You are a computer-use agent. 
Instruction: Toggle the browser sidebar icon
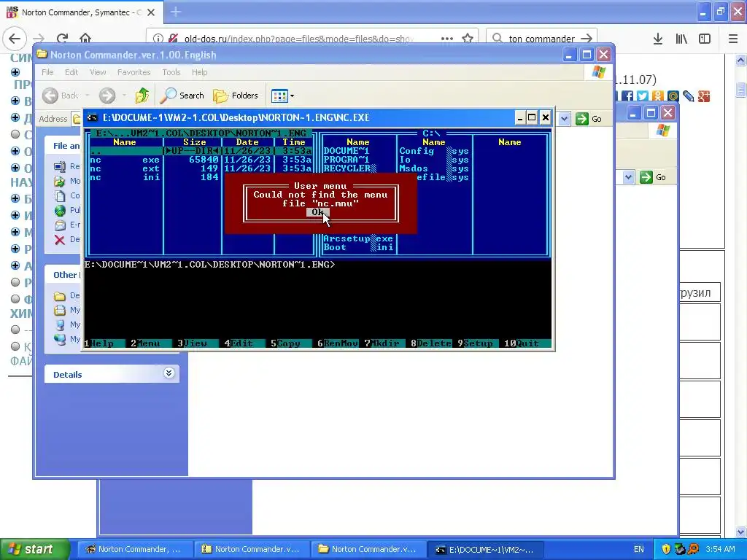(x=705, y=39)
